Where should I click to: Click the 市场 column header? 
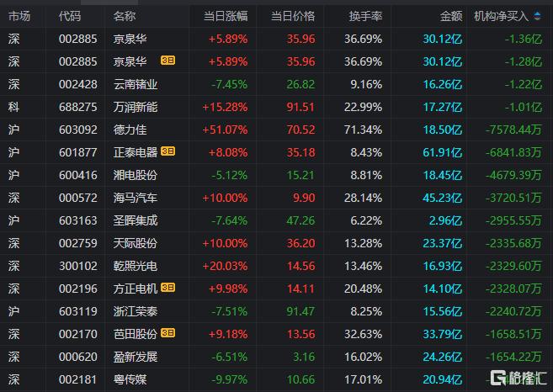tap(19, 16)
